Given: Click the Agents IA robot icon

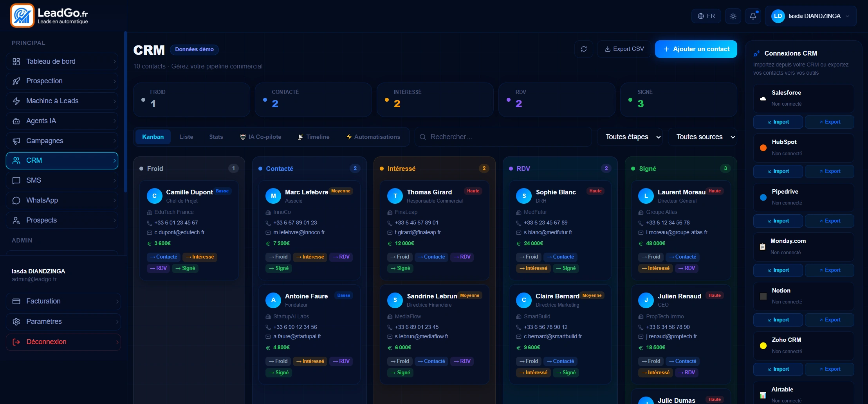Looking at the screenshot, I should 16,121.
